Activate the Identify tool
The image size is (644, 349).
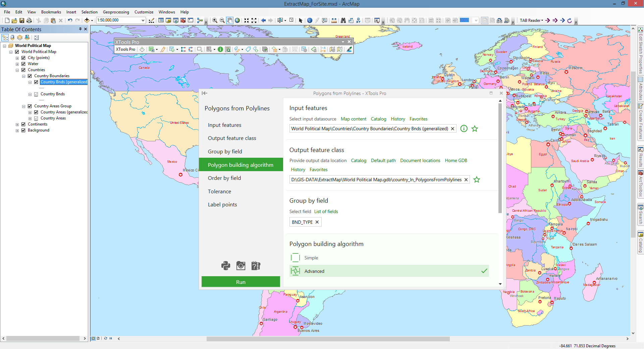(310, 20)
